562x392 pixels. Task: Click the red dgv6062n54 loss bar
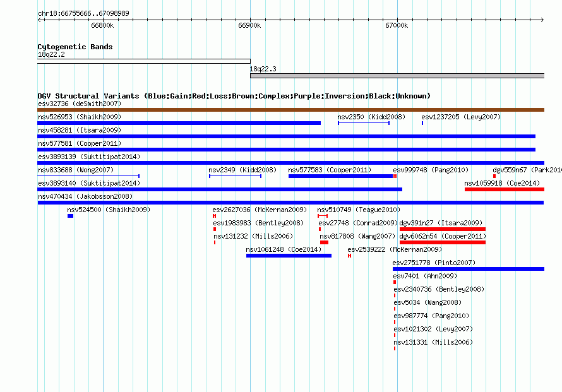coord(443,242)
